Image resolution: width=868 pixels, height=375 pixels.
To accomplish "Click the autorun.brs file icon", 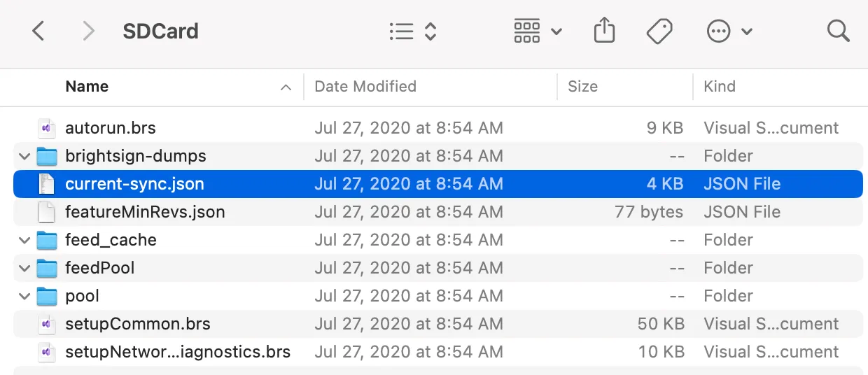I will tap(46, 128).
